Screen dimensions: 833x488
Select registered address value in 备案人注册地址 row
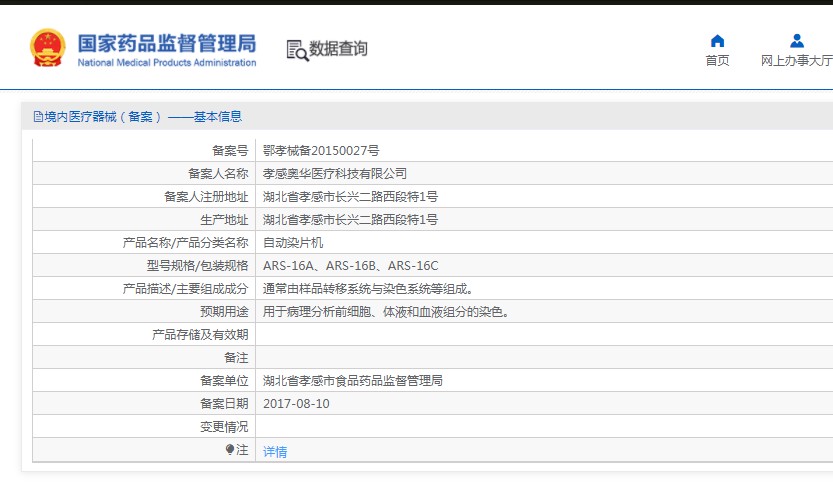click(x=350, y=197)
